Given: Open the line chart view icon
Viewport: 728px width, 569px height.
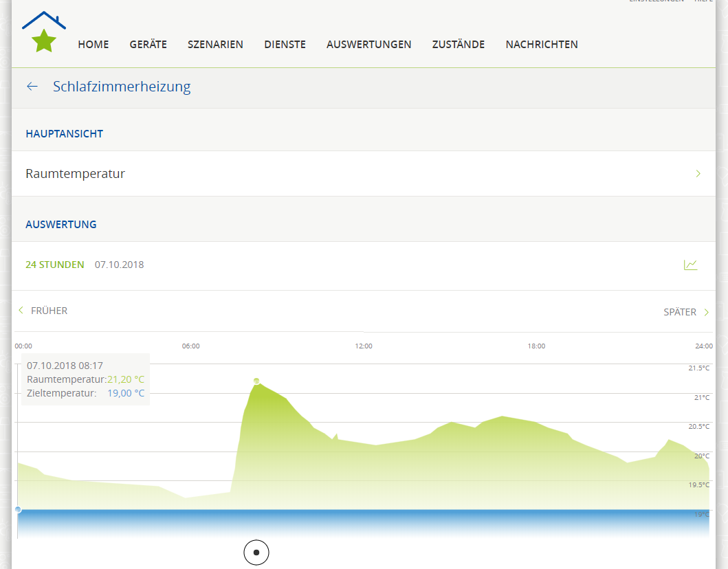Looking at the screenshot, I should pyautogui.click(x=690, y=265).
